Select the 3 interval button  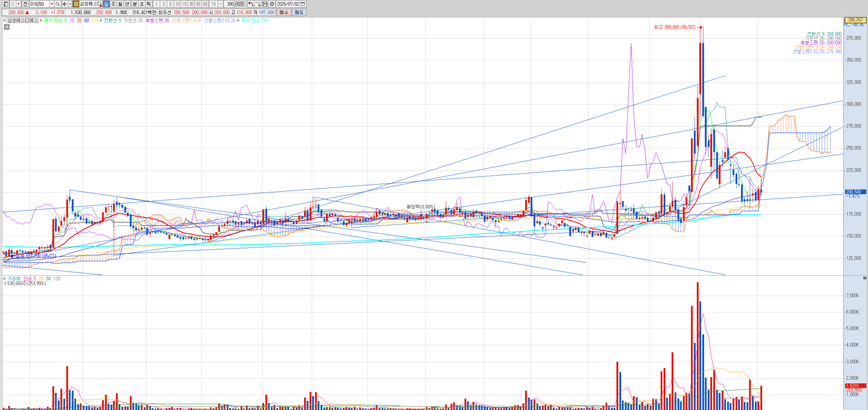pos(163,4)
